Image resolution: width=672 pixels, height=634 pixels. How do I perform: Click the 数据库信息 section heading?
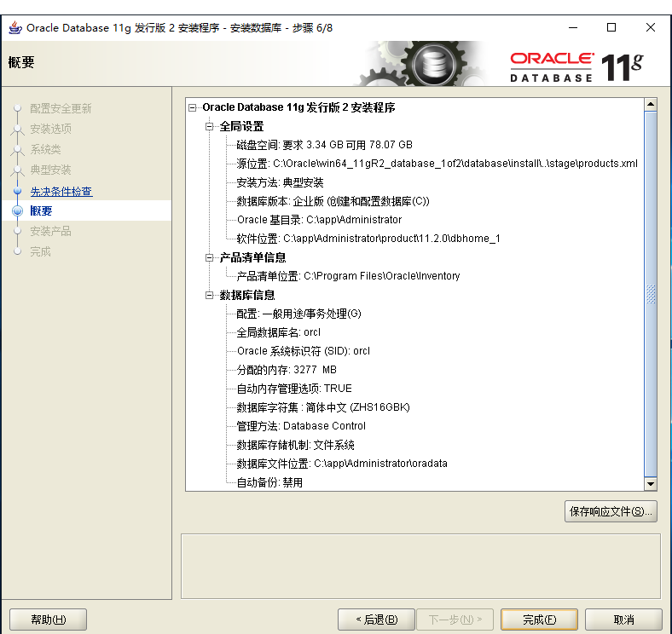[247, 295]
